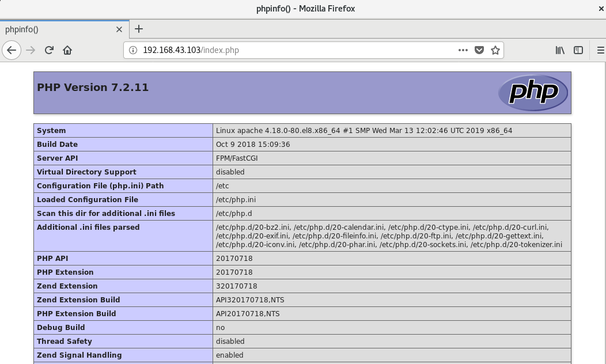Click the Thread Safety label

click(65, 342)
